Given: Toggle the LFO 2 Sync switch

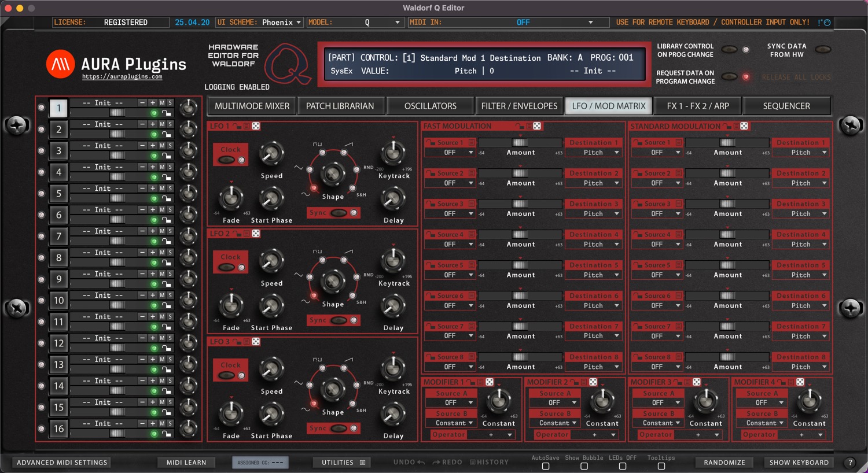Looking at the screenshot, I should 339,320.
